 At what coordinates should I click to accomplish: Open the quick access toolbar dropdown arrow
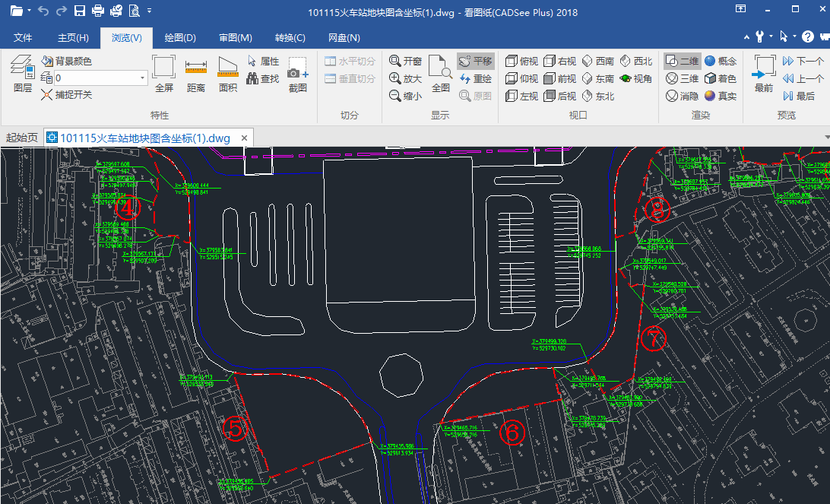coord(149,11)
